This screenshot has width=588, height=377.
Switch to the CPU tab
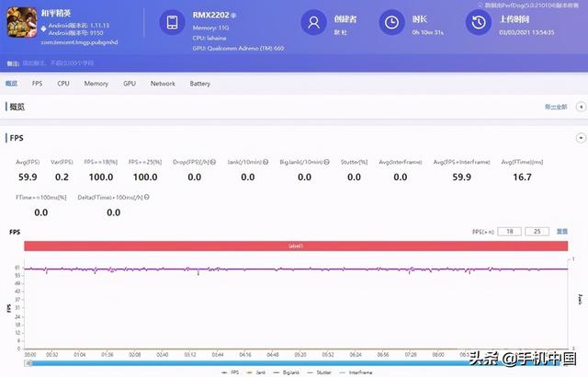63,84
